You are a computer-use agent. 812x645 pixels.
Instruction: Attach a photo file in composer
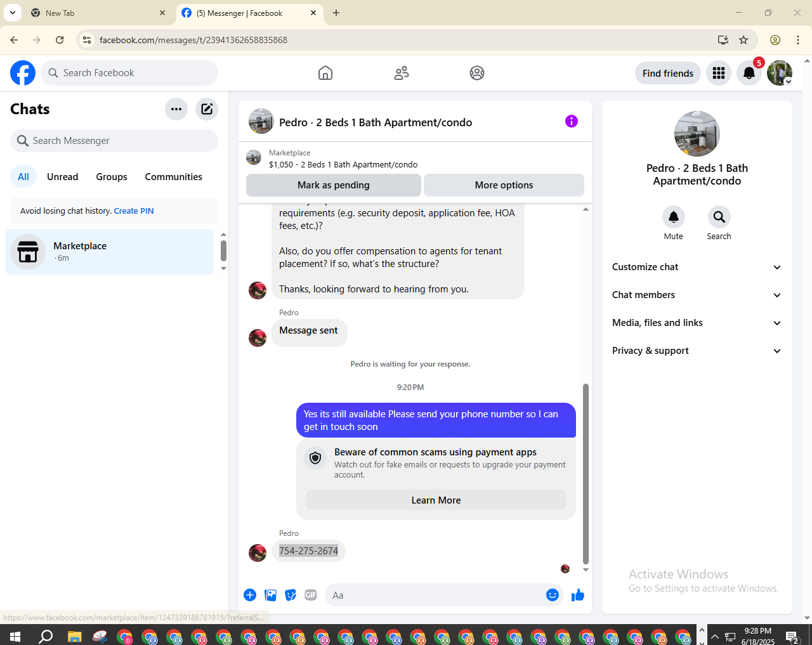(x=271, y=595)
